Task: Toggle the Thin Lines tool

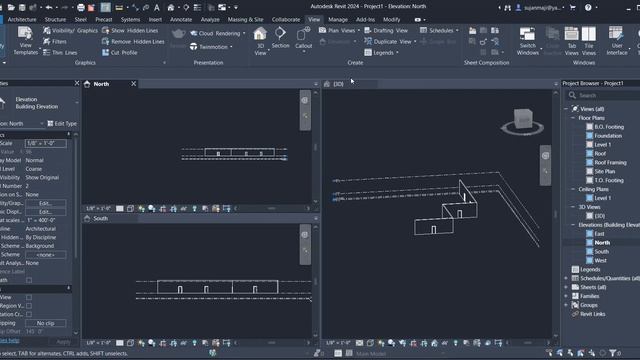Action: 60,52
